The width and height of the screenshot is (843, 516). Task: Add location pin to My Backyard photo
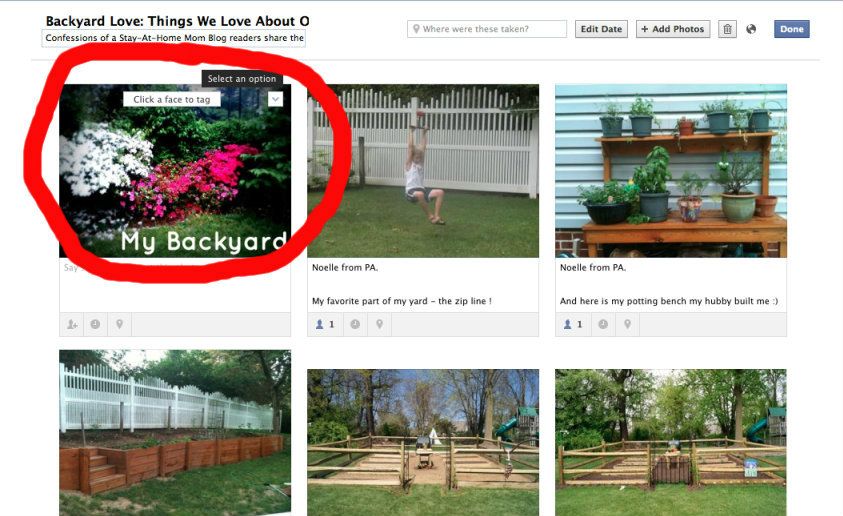point(119,324)
